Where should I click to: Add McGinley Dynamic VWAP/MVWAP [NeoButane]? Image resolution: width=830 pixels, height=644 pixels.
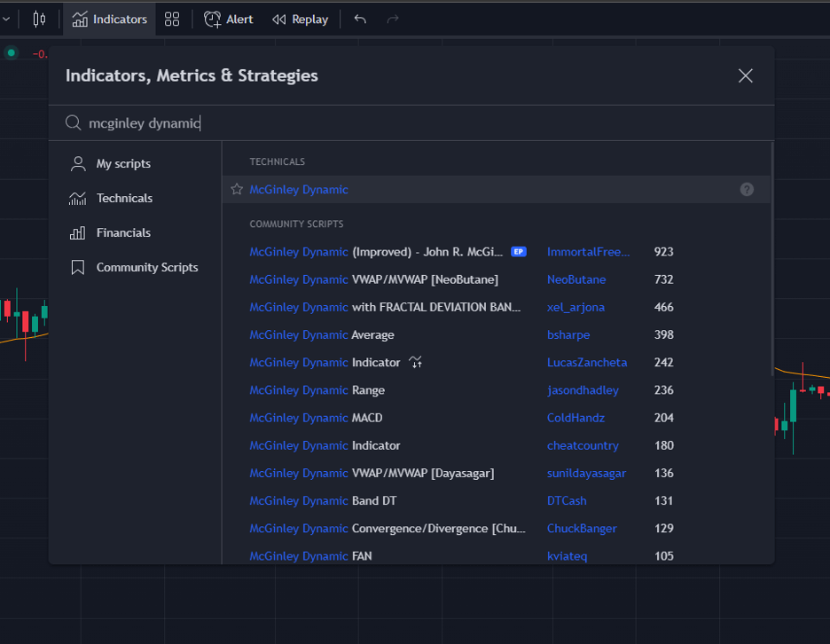point(373,279)
